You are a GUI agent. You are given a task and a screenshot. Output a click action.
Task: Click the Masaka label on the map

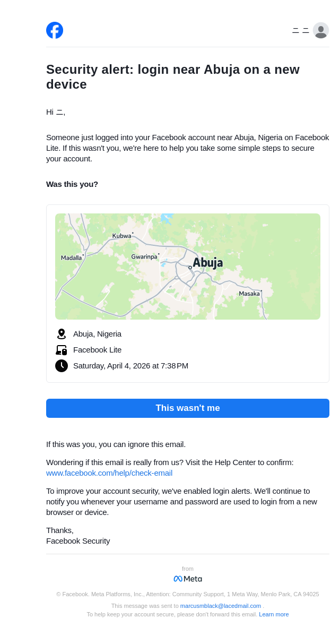click(x=249, y=294)
